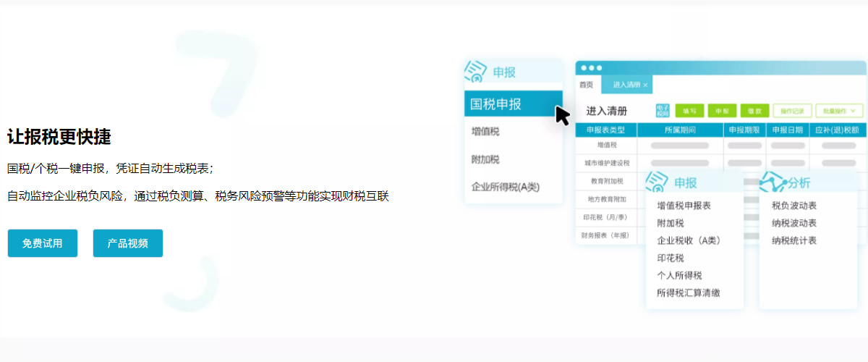Image resolution: width=868 pixels, height=362 pixels.
Task: Select 纳税统计表 under 分析
Action: (x=794, y=240)
